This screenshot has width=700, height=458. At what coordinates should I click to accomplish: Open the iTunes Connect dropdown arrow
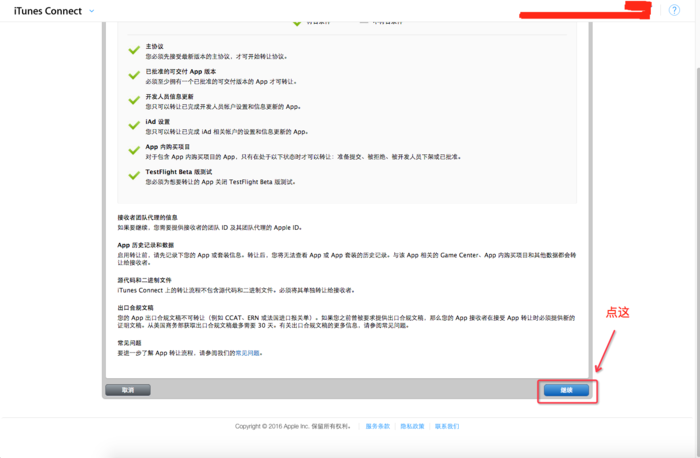point(92,11)
